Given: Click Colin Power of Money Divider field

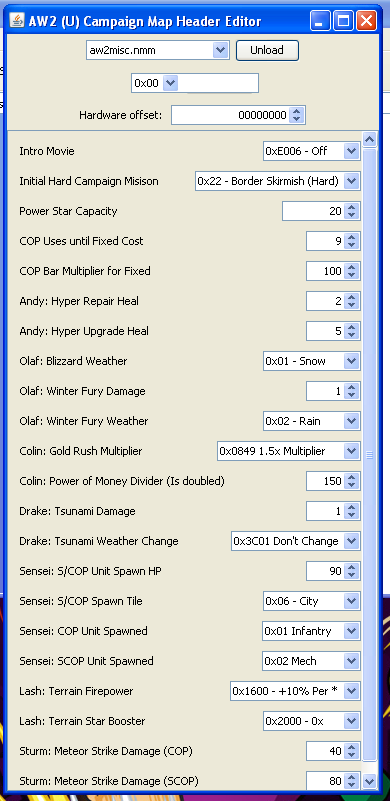Looking at the screenshot, I should (325, 481).
